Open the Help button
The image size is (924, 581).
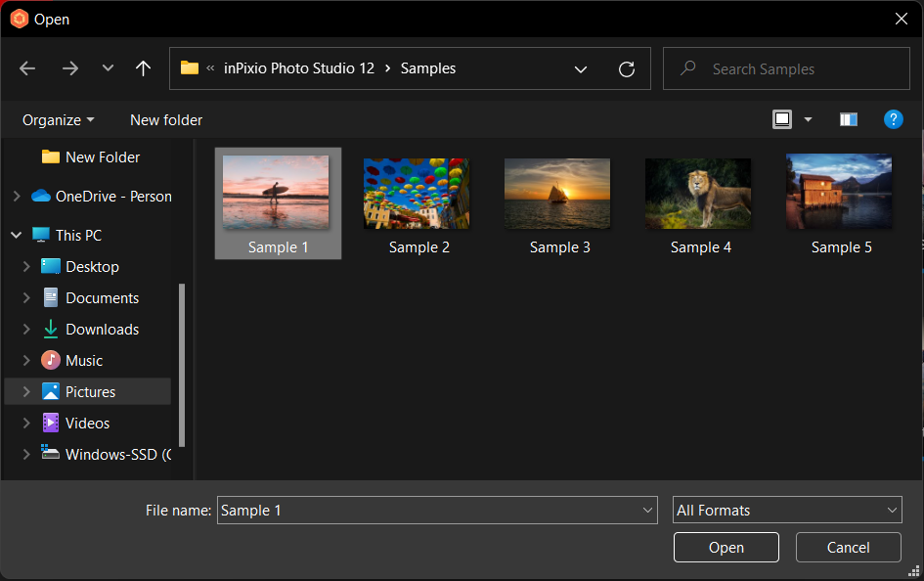point(894,119)
